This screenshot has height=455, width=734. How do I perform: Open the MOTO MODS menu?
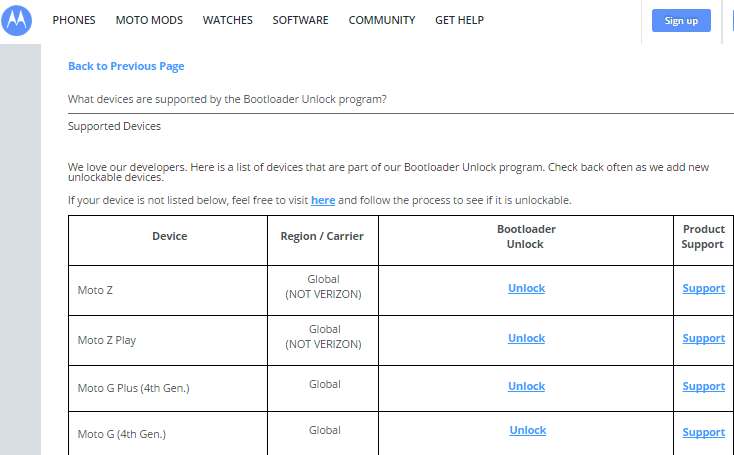point(149,20)
